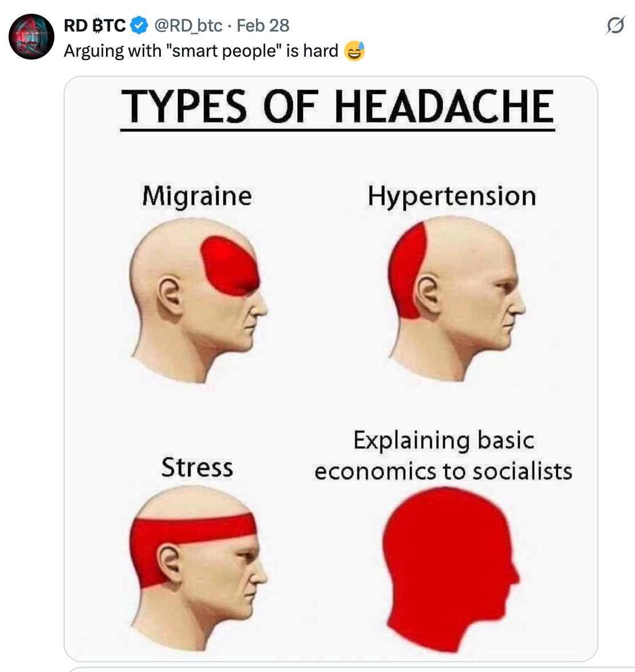Click the Grok slashed-circle icon
The image size is (635, 672).
coord(616,25)
